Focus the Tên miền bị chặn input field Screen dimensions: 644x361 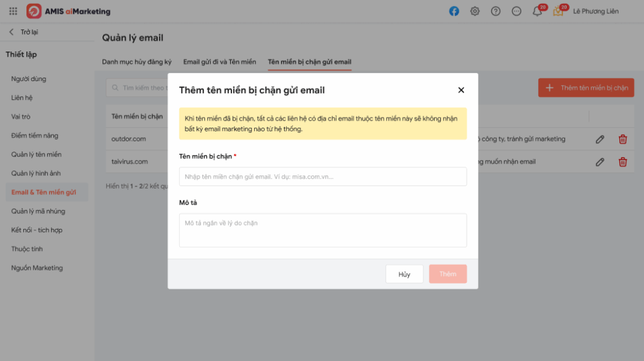coord(323,177)
